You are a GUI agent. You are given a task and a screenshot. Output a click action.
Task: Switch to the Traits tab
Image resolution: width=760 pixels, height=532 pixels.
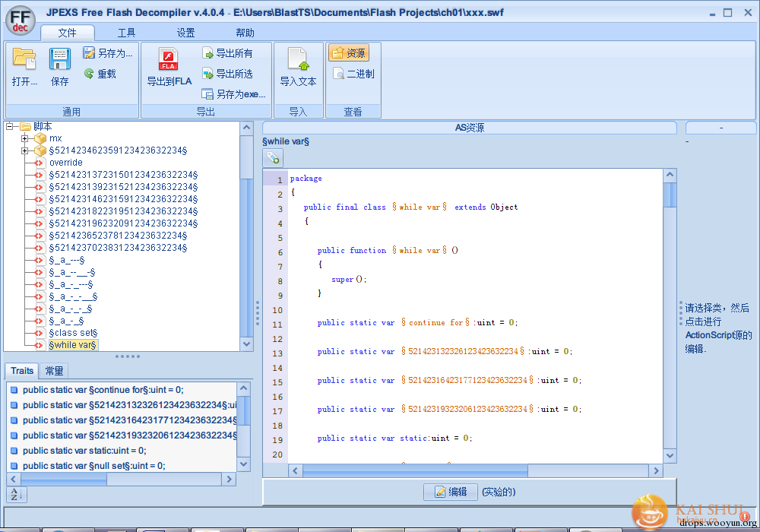(x=22, y=371)
